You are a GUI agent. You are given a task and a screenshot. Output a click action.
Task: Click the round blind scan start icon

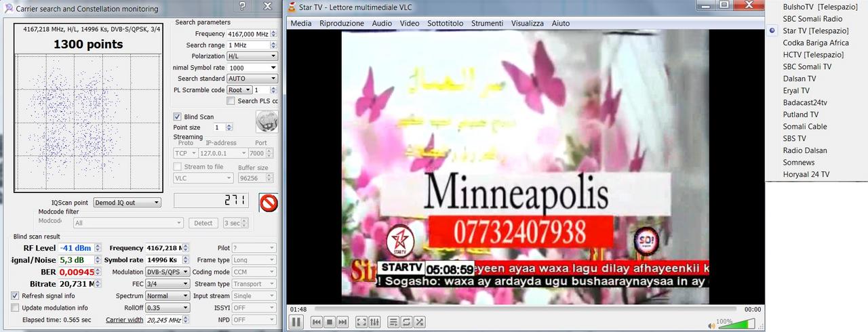[x=267, y=122]
